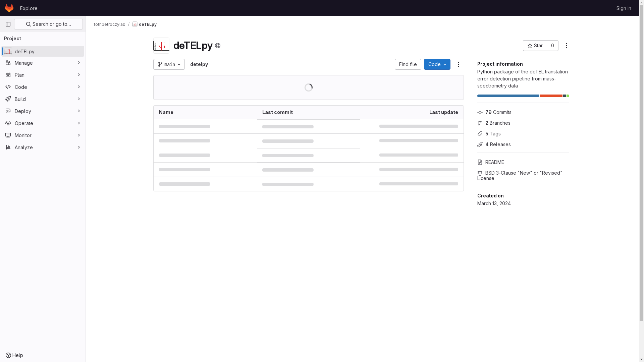Open the Analyze sidebar menu
Viewport: 644px width, 362px height.
coord(43,147)
